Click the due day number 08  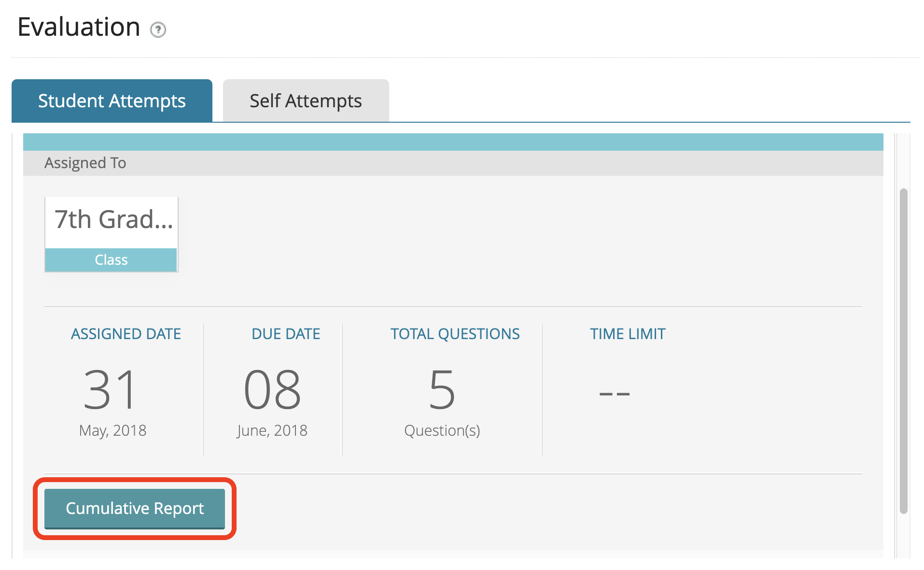pos(272,389)
